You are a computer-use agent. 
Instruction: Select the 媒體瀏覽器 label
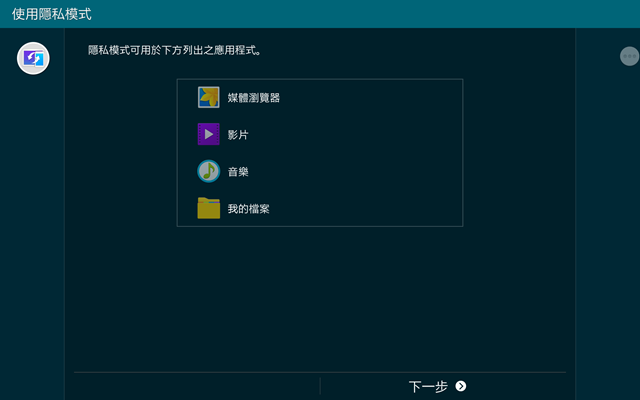(x=253, y=98)
